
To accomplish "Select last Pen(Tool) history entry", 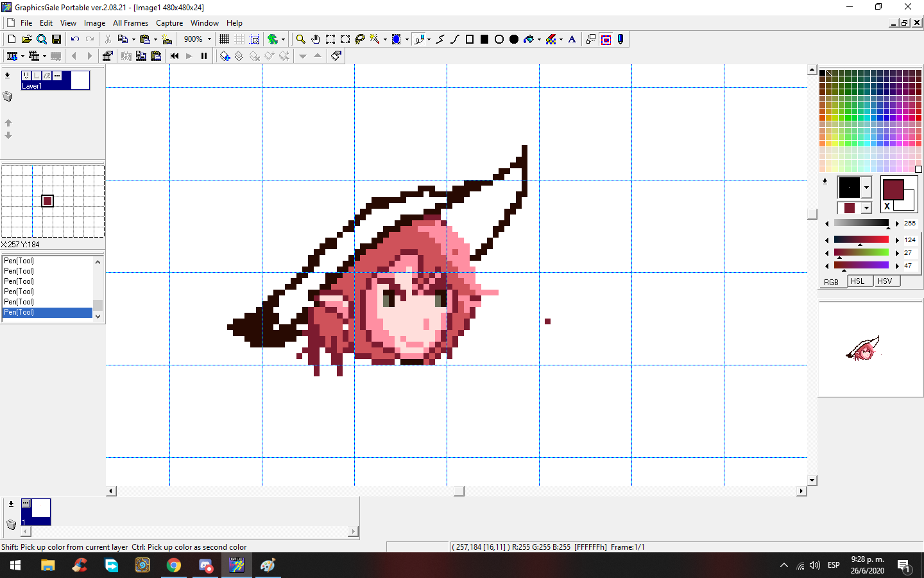I will [x=47, y=312].
